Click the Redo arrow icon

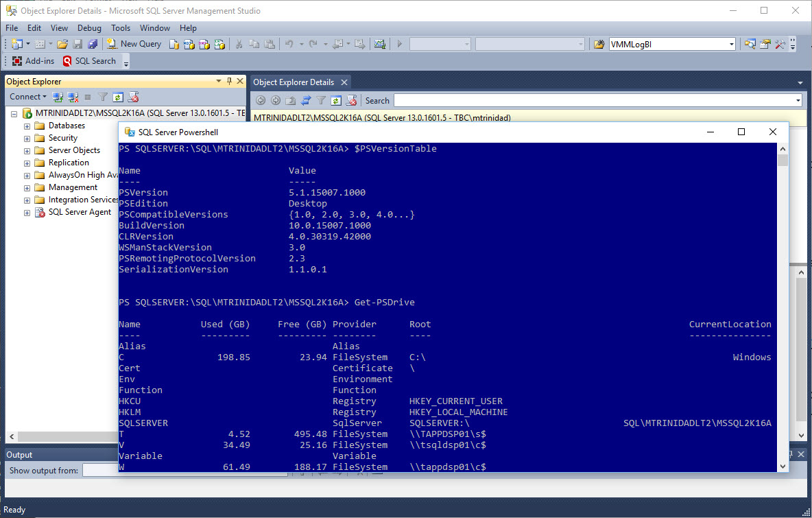point(313,44)
